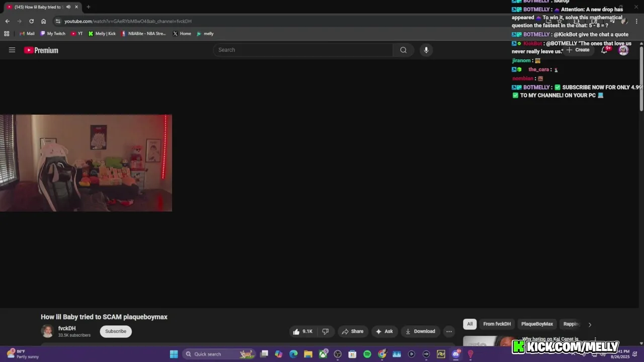644x362 pixels.
Task: Open a new browser tab
Action: pyautogui.click(x=88, y=7)
